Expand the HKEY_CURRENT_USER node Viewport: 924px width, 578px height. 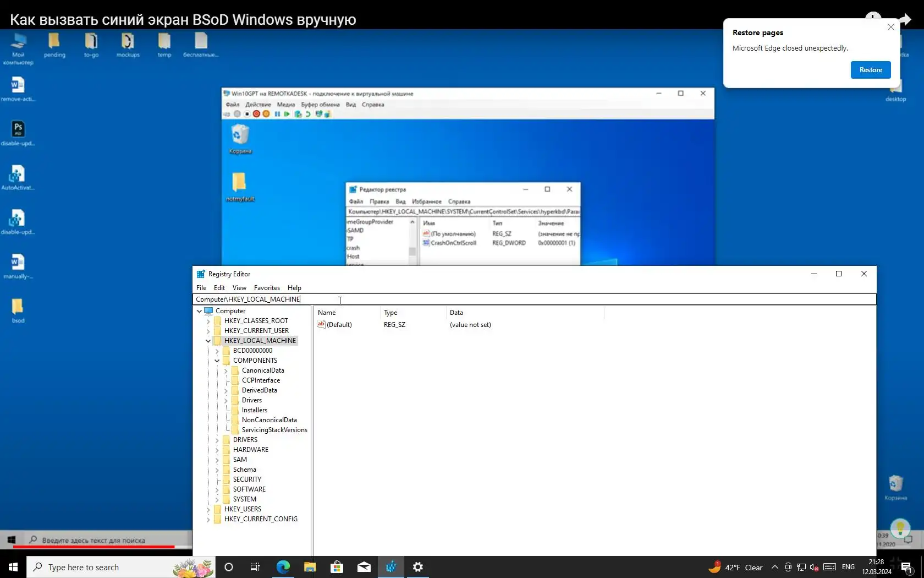[x=208, y=331]
